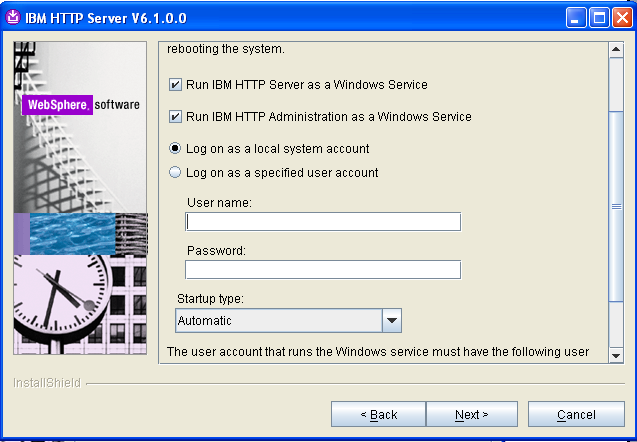
Task: Uncheck Run IBM HTTP Server as Windows Service
Action: (x=175, y=84)
